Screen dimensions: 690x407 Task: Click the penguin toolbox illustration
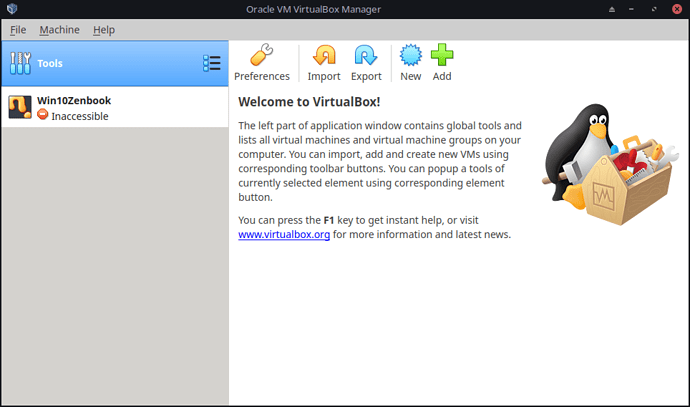tap(610, 164)
